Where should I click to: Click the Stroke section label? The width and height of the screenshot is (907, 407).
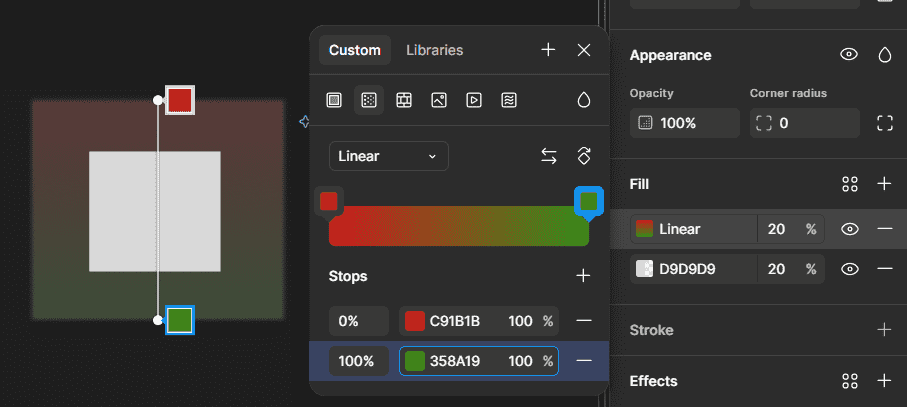point(651,330)
